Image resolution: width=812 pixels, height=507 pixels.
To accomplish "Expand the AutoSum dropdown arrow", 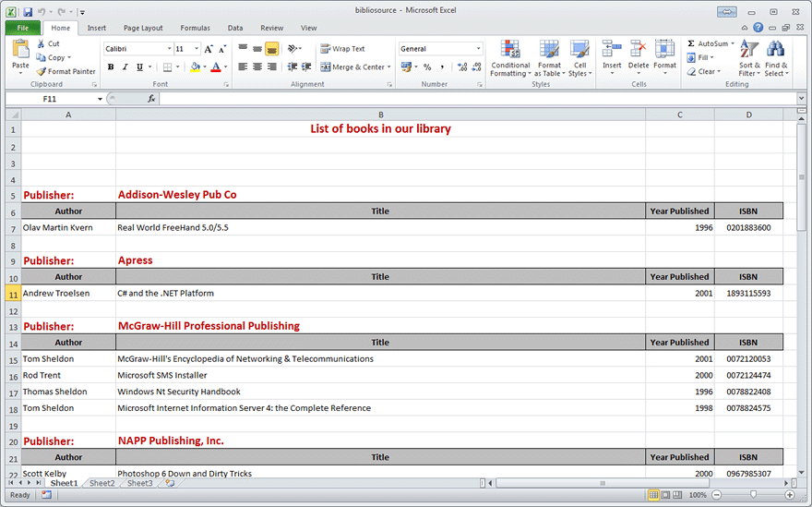I will [x=733, y=43].
